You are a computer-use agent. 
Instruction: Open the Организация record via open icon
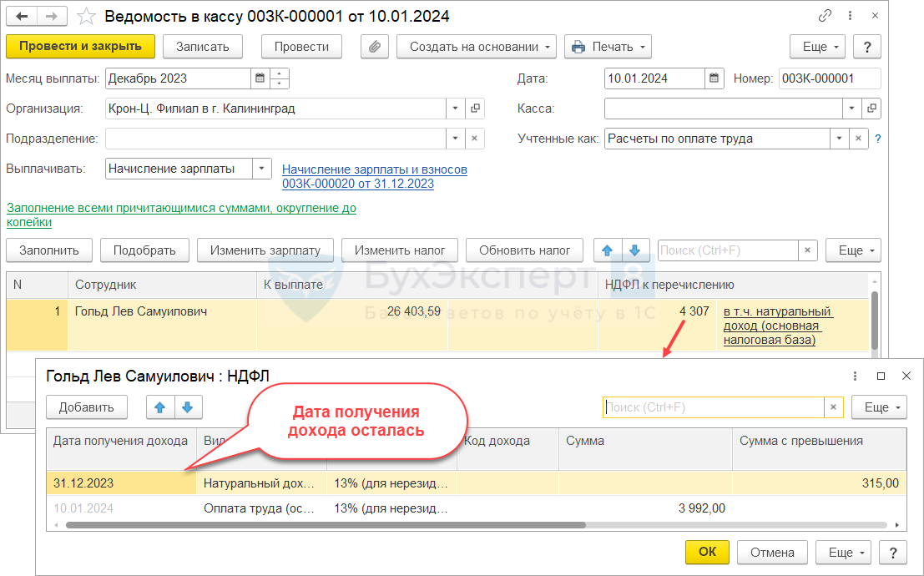pos(475,109)
